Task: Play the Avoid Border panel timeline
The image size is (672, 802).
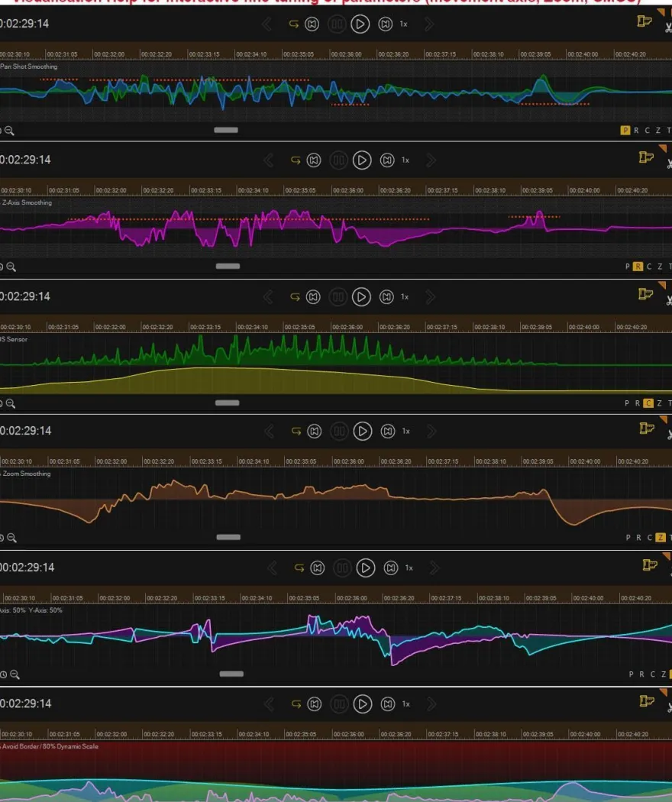Action: 363,703
